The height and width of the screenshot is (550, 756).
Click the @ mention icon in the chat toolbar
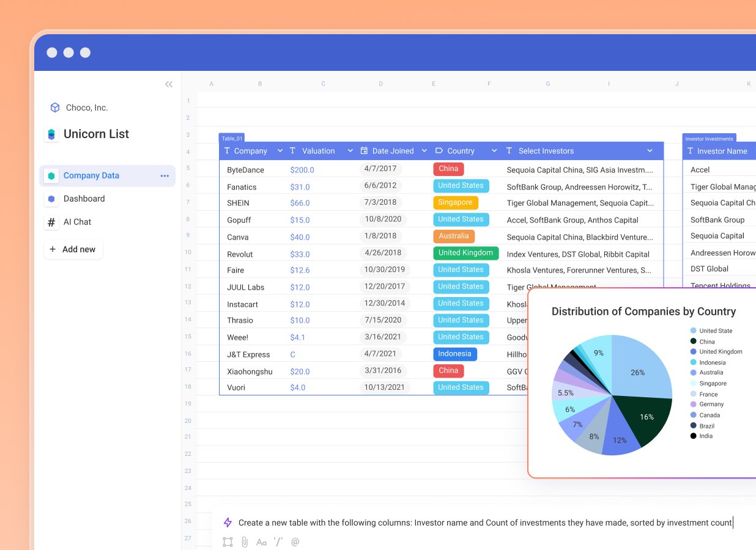(295, 541)
